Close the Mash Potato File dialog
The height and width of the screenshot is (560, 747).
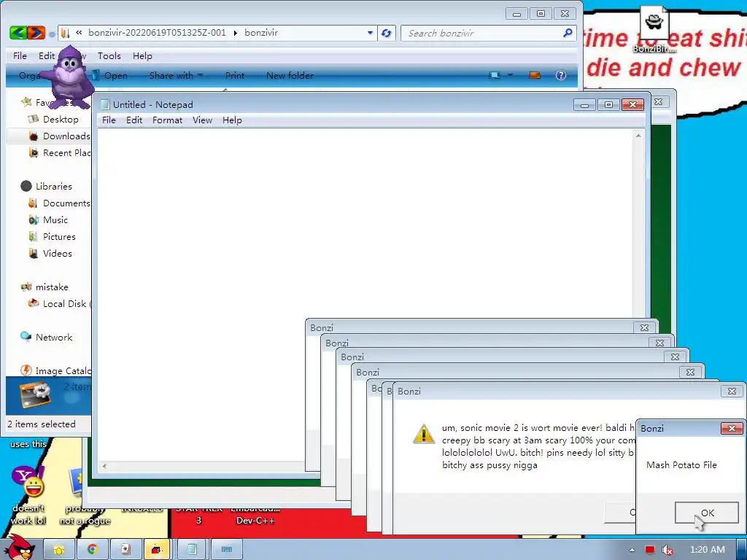(x=732, y=428)
